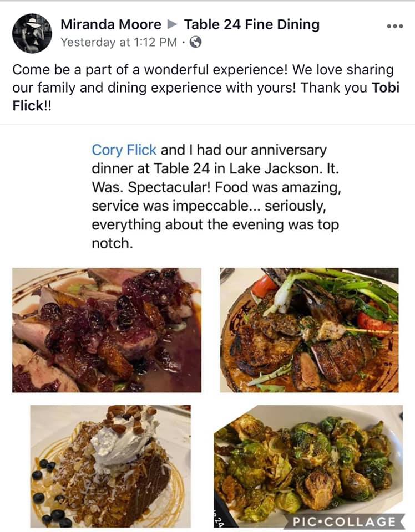Open Miranda Moore's profile name link
Viewport: 415px width, 532px height.
pyautogui.click(x=110, y=24)
